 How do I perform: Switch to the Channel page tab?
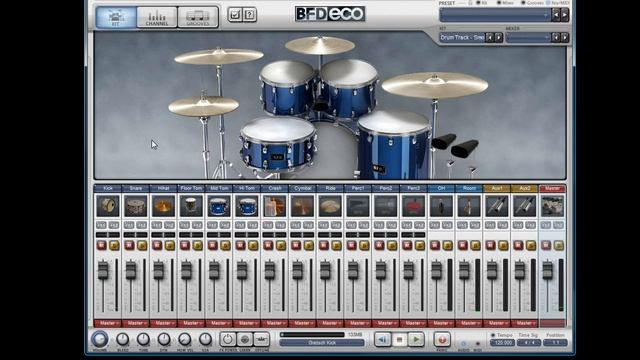point(157,17)
